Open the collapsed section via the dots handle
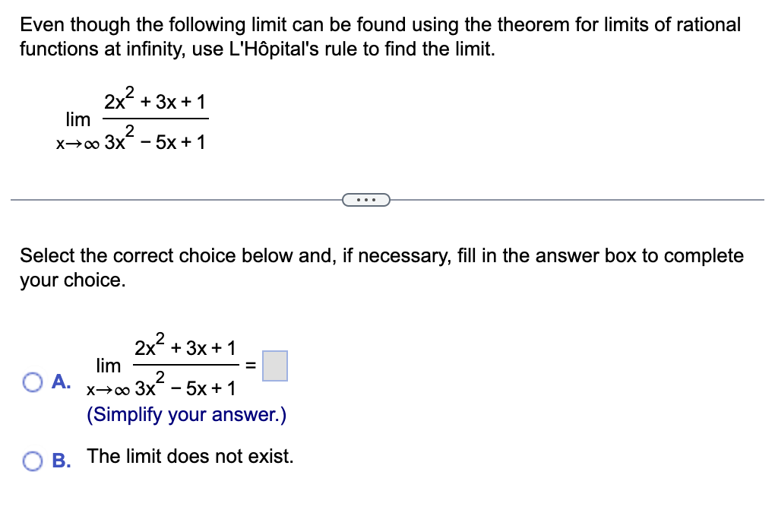This screenshot has width=775, height=532. (367, 199)
